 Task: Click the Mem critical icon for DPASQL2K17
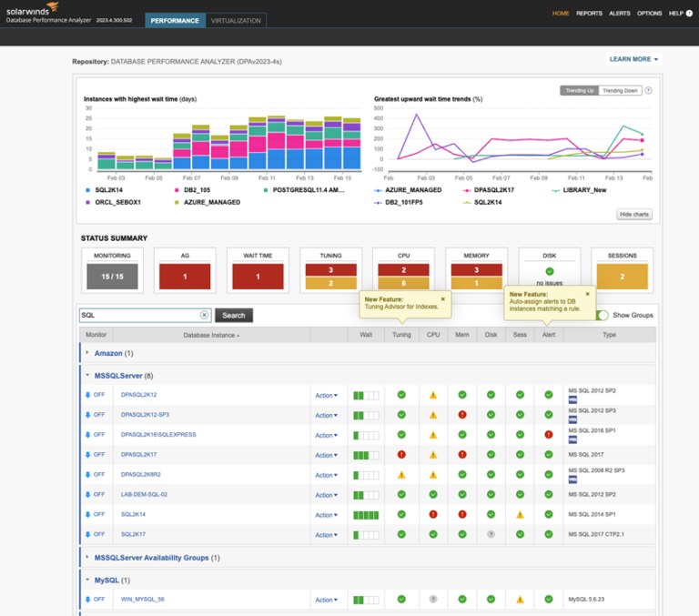[x=462, y=455]
